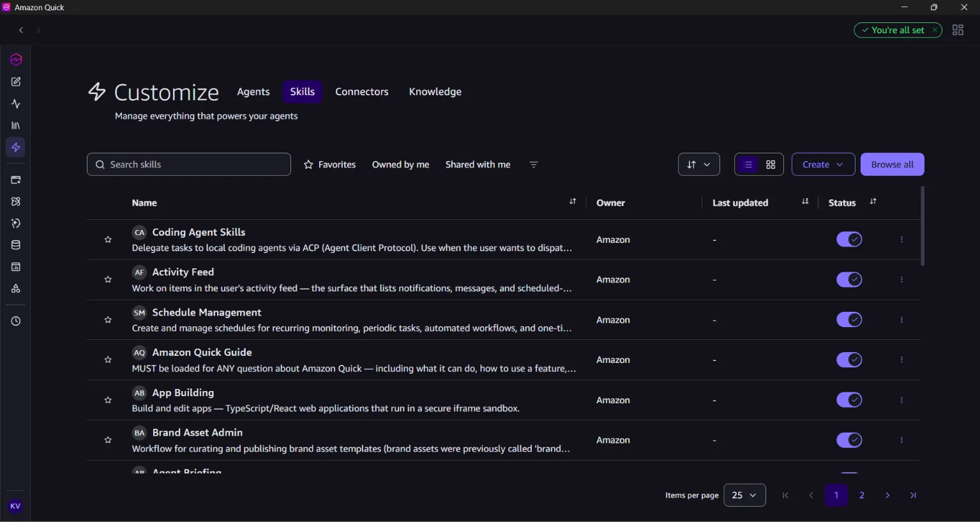Open more options for Schedule Management
980x522 pixels.
point(901,320)
